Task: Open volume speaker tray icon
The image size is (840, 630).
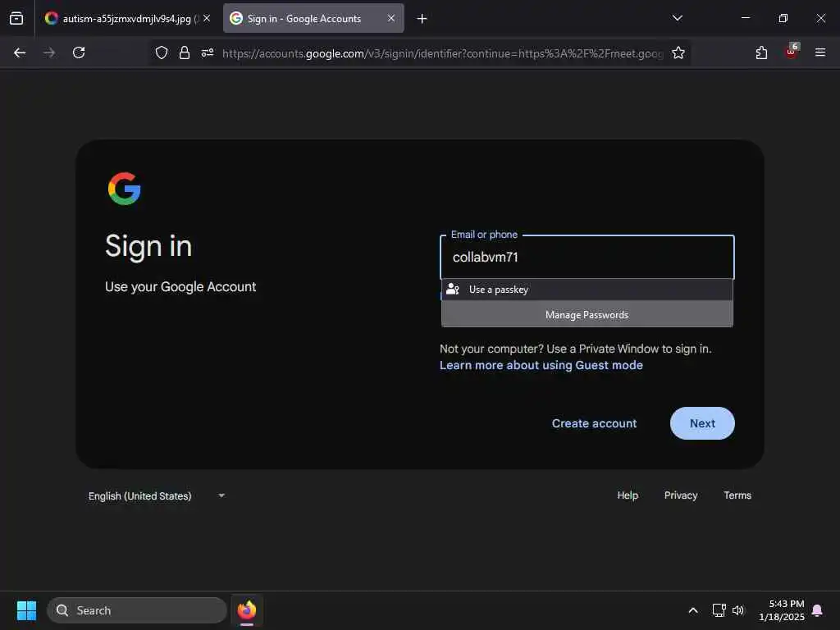Action: (x=738, y=610)
